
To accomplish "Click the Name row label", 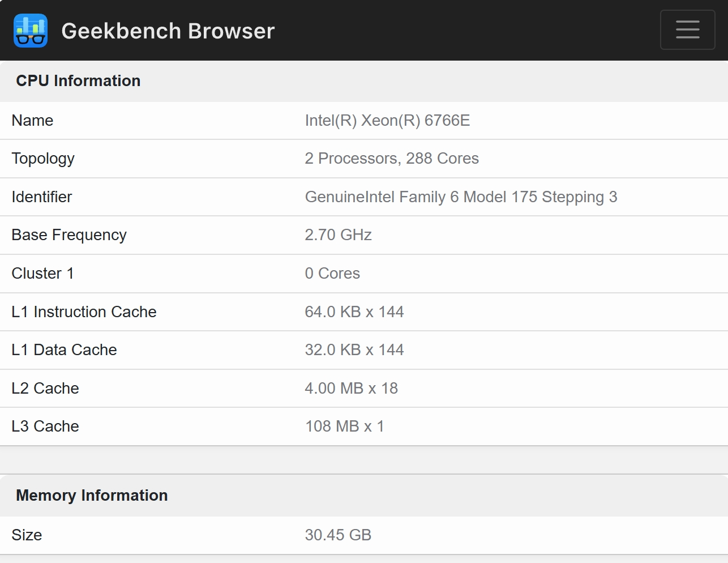I will click(32, 121).
